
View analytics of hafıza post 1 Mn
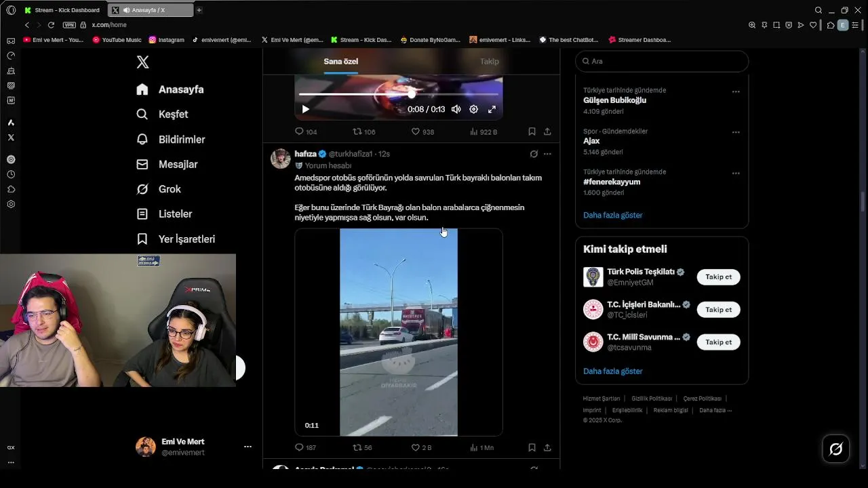(x=482, y=447)
